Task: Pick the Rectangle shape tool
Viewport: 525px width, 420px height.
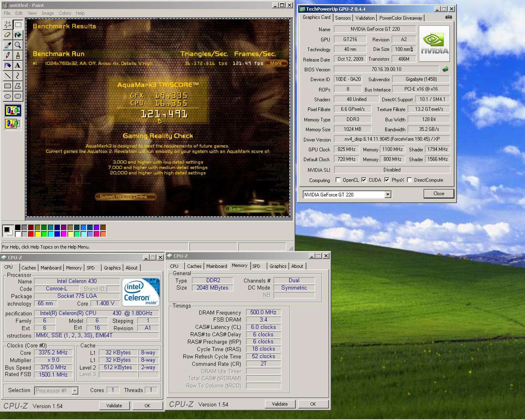Action: click(7, 86)
